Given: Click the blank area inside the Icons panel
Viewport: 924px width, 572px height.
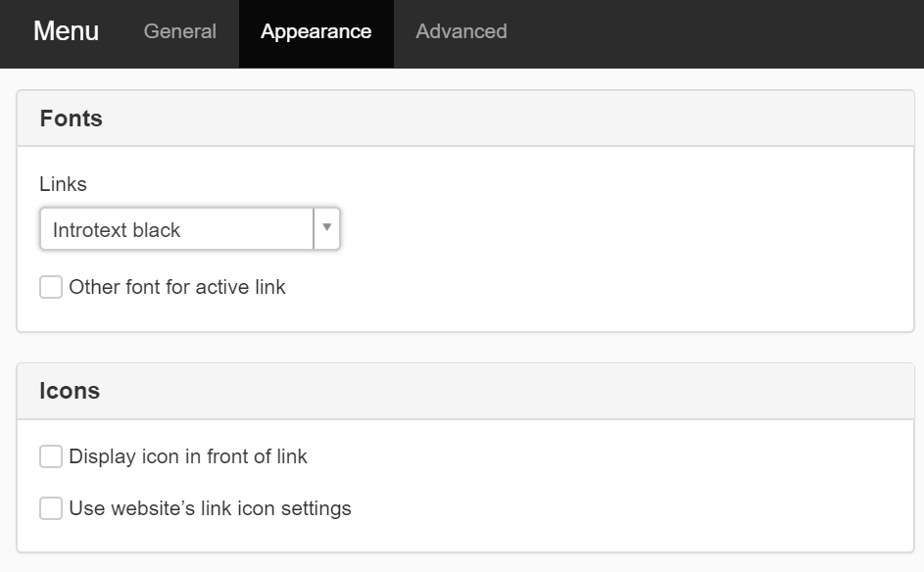Looking at the screenshot, I should 627,483.
